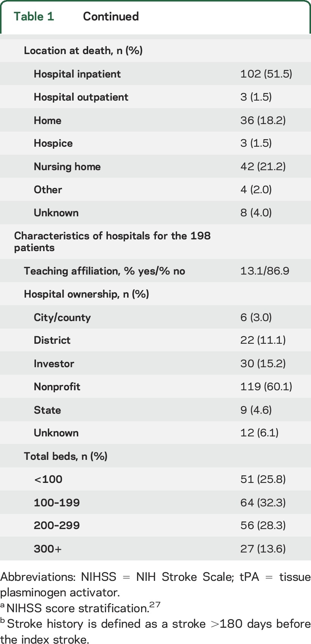Click the City/county row label
Screen dimensions: 311x644
point(62,317)
